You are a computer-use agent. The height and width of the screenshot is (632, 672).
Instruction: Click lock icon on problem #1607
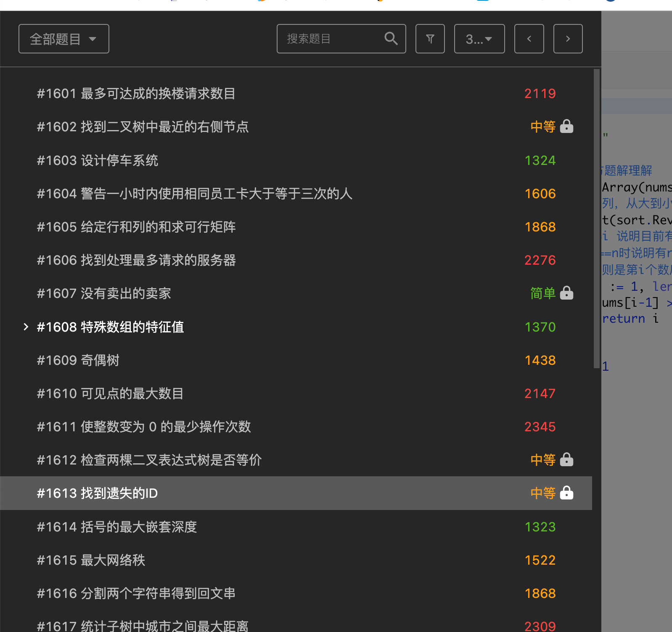[x=566, y=293]
